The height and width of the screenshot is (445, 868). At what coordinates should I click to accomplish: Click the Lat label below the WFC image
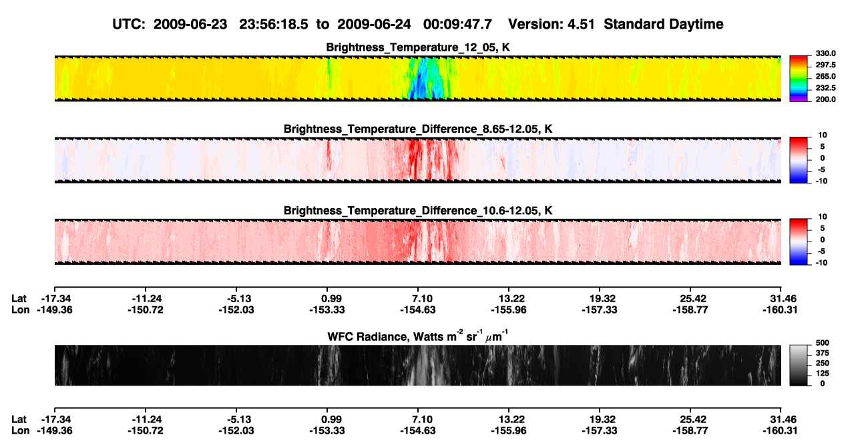click(x=19, y=419)
